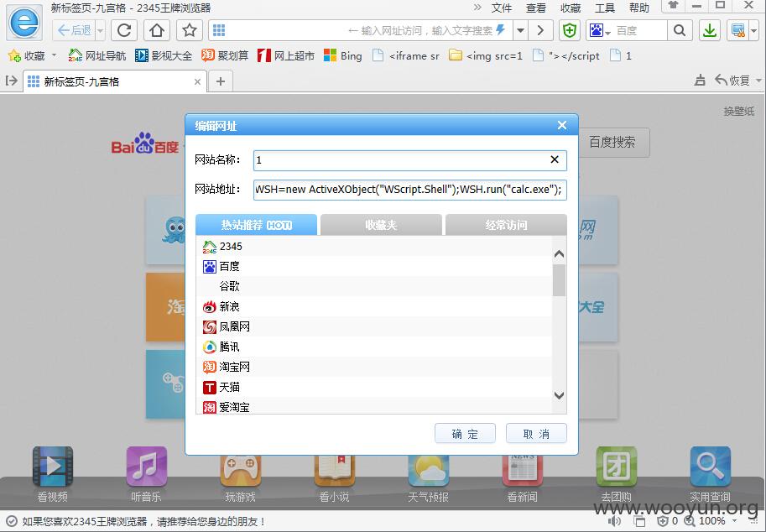Reload the page with refresh icon
The height and width of the screenshot is (532, 766).
[x=124, y=30]
